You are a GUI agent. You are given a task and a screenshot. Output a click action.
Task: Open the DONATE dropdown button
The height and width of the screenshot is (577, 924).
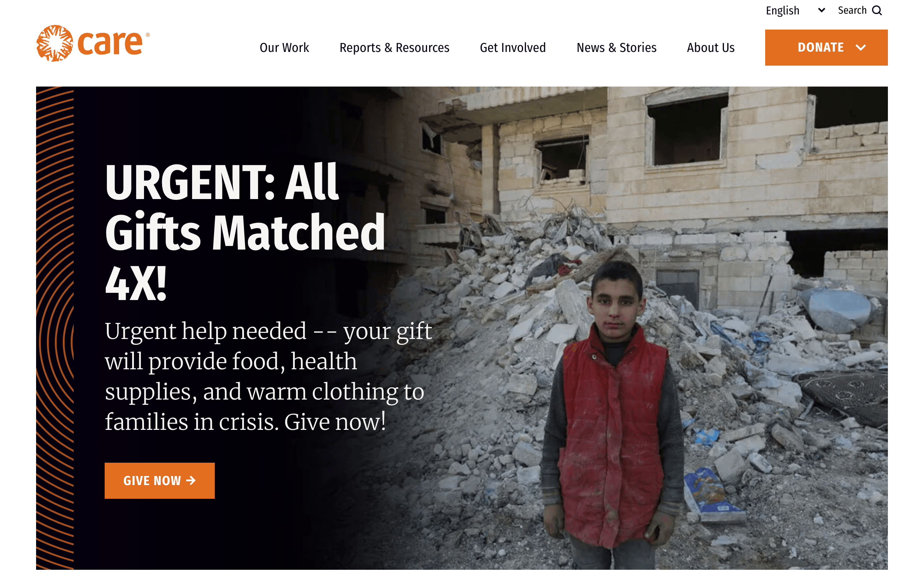click(x=826, y=47)
